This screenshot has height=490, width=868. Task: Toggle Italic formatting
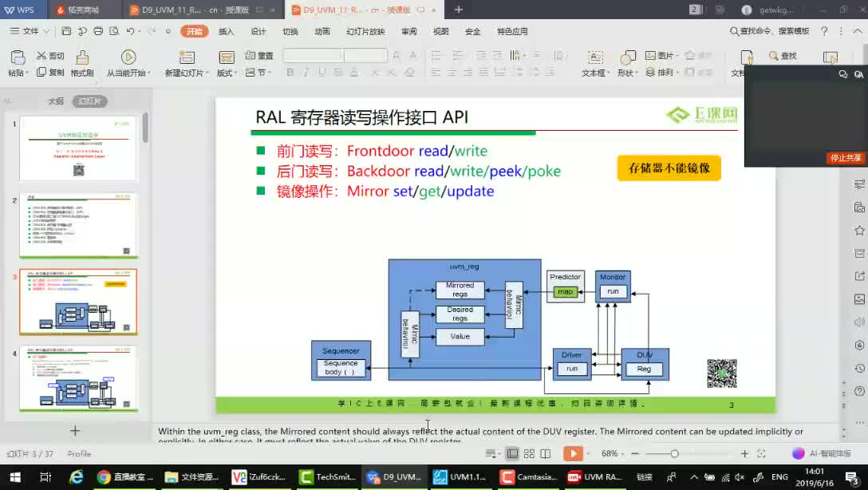pos(306,72)
